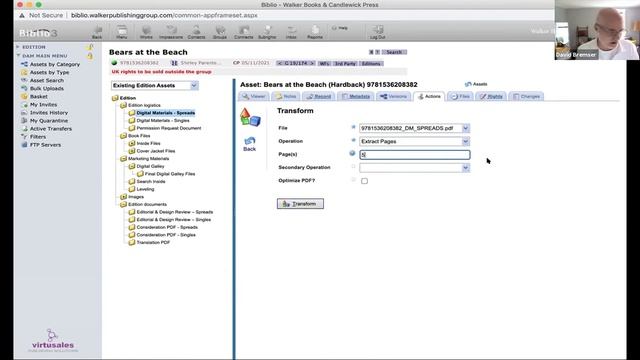Select Inside Files folder
This screenshot has width=640, height=360.
pyautogui.click(x=149, y=143)
